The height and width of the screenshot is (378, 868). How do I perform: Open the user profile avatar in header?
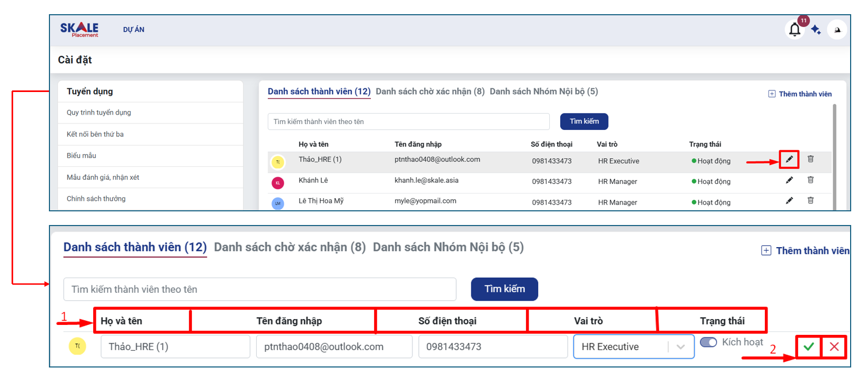(837, 29)
